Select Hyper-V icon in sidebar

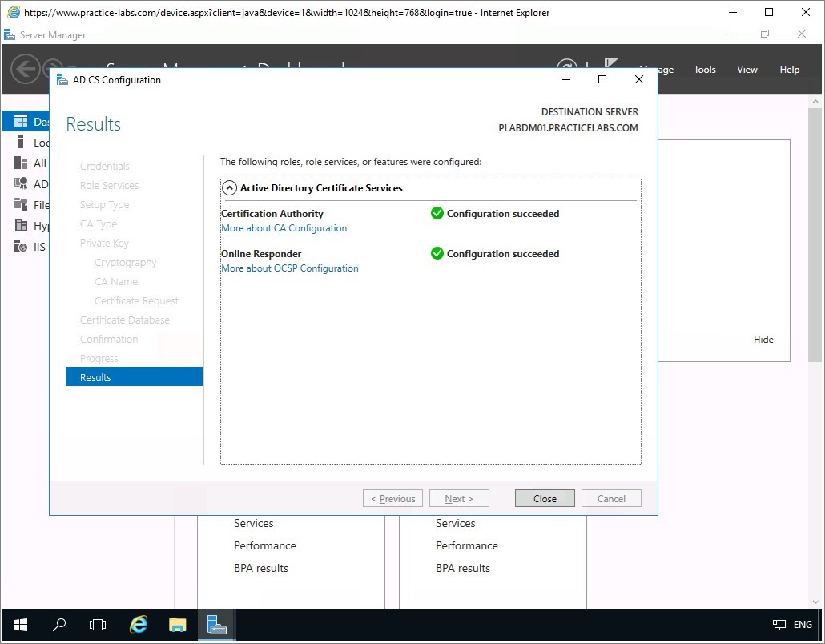tap(21, 226)
